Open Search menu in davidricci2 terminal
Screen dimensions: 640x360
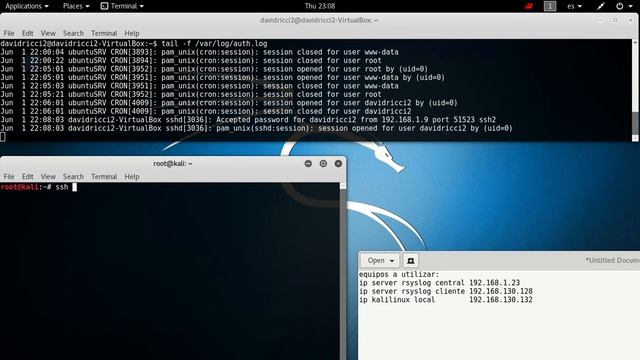73,33
